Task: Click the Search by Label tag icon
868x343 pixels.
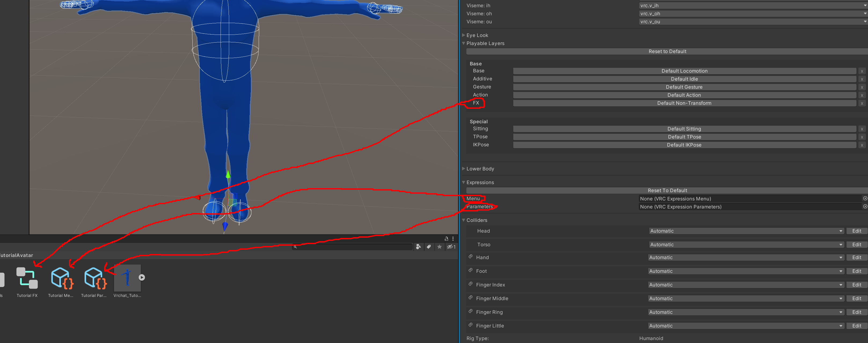Action: click(428, 247)
